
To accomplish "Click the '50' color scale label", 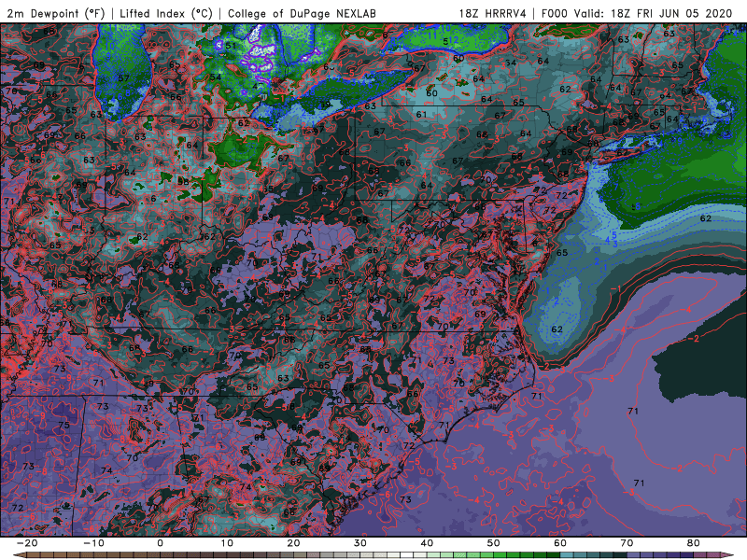I will click(494, 543).
